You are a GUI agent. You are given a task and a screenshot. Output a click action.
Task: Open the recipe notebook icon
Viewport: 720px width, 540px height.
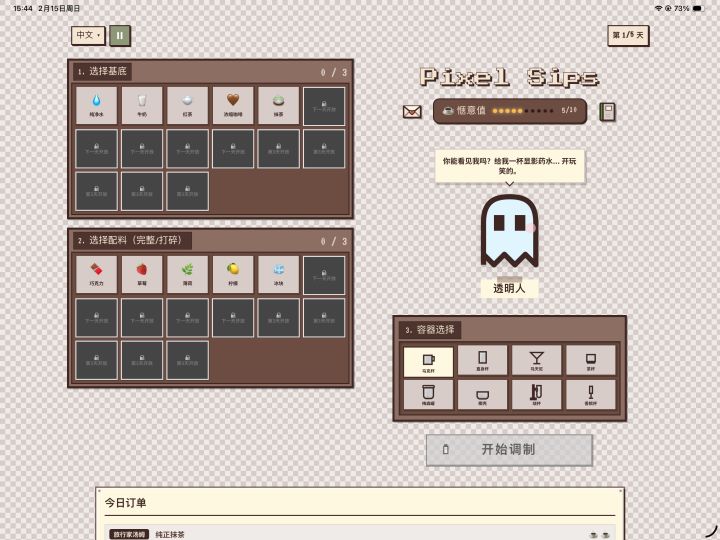tap(607, 112)
